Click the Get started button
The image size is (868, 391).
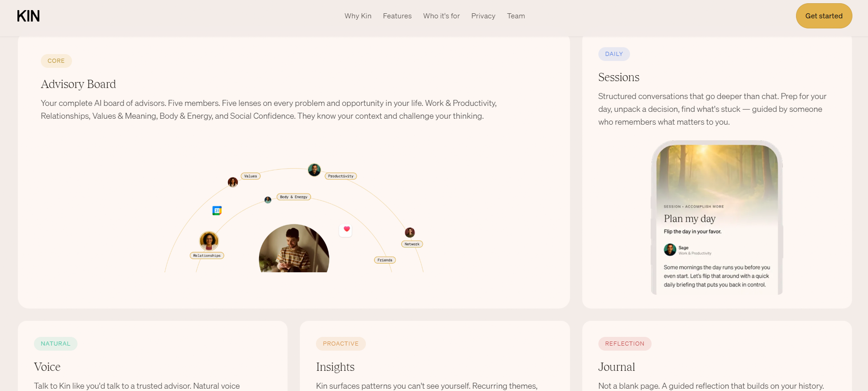(x=824, y=16)
